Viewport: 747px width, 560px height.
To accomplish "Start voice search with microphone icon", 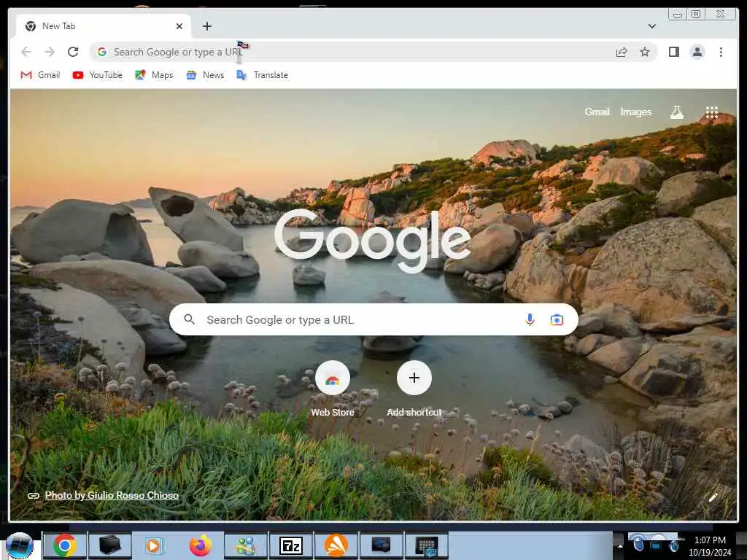I will point(530,319).
